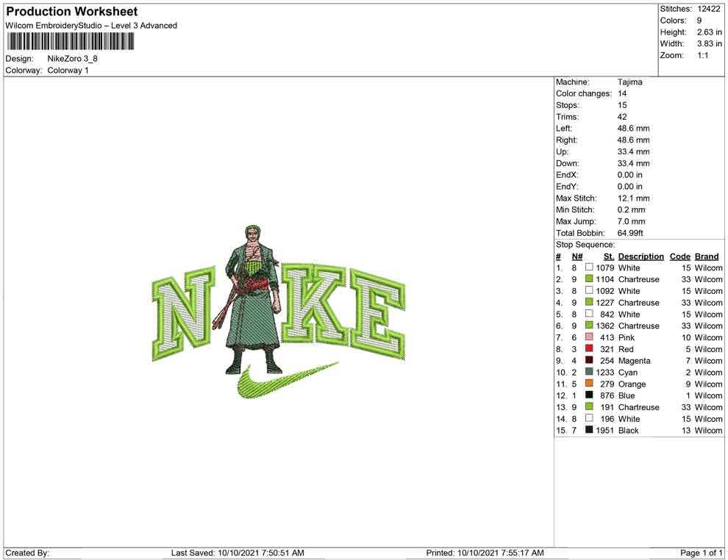
Task: Click the chartreuse swatch for stitch count 1104
Action: [x=589, y=279]
